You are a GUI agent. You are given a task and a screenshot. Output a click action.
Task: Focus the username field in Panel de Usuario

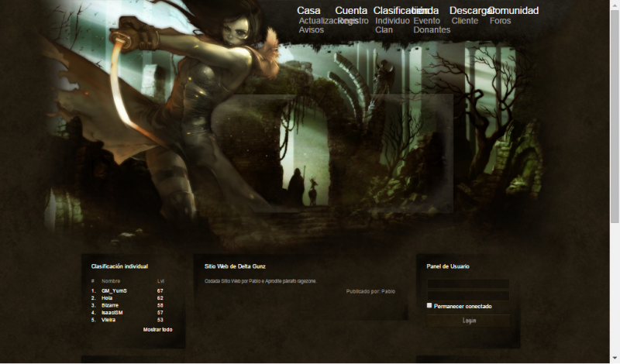468,283
